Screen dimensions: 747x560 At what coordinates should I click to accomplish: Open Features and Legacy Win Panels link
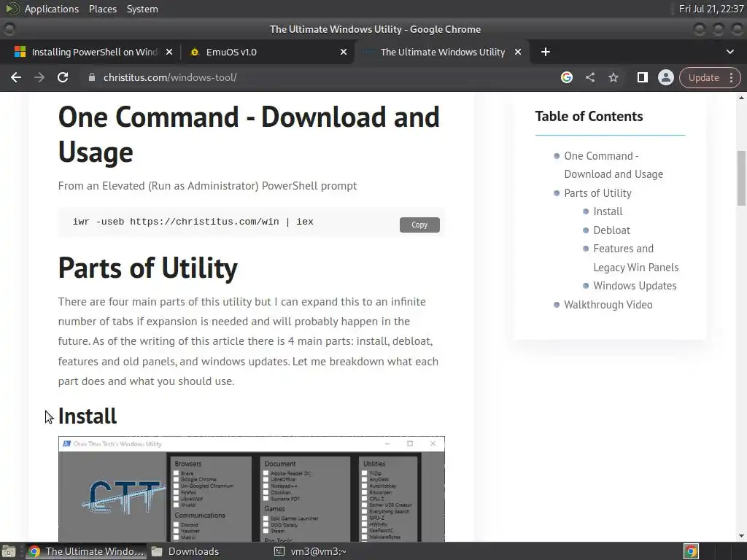click(x=635, y=257)
